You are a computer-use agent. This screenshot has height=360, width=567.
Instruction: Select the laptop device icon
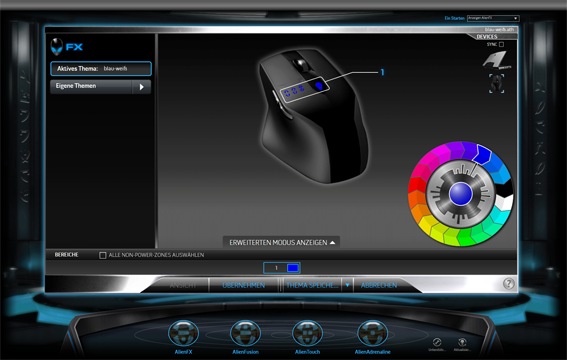(x=496, y=60)
